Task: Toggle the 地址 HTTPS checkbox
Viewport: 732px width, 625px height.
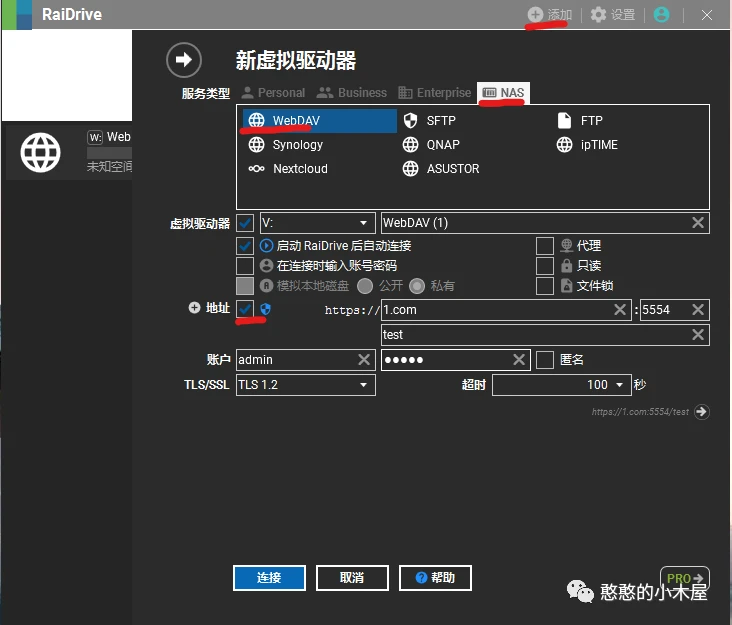Action: tap(245, 309)
